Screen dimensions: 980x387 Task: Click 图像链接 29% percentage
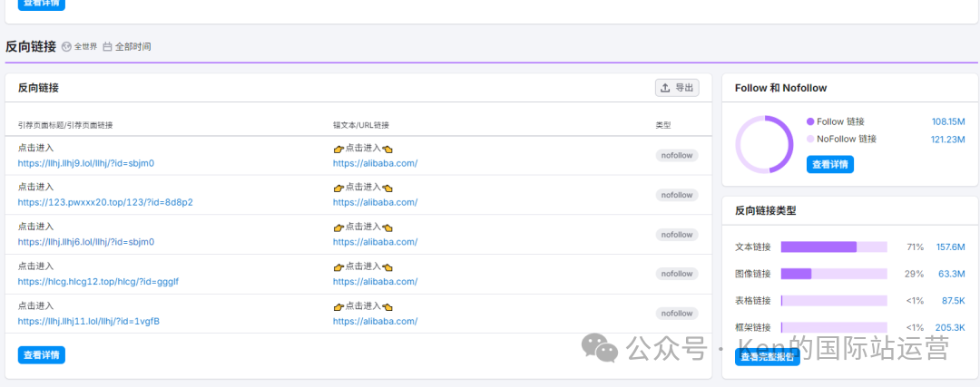click(915, 274)
